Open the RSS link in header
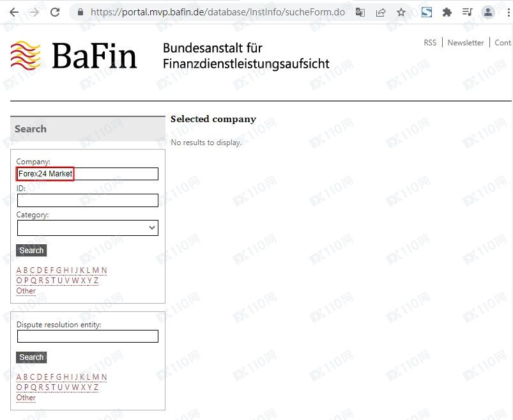The height and width of the screenshot is (420, 513). (x=430, y=43)
